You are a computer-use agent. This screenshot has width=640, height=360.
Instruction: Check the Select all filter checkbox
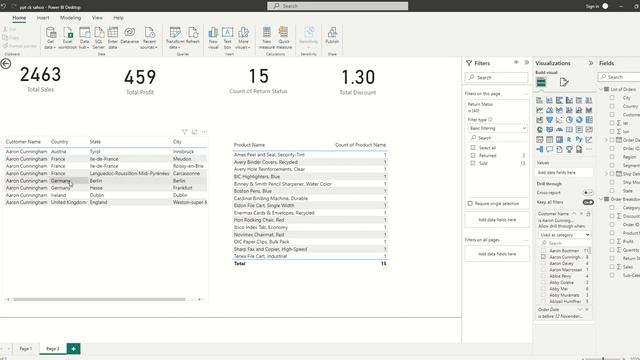point(473,148)
